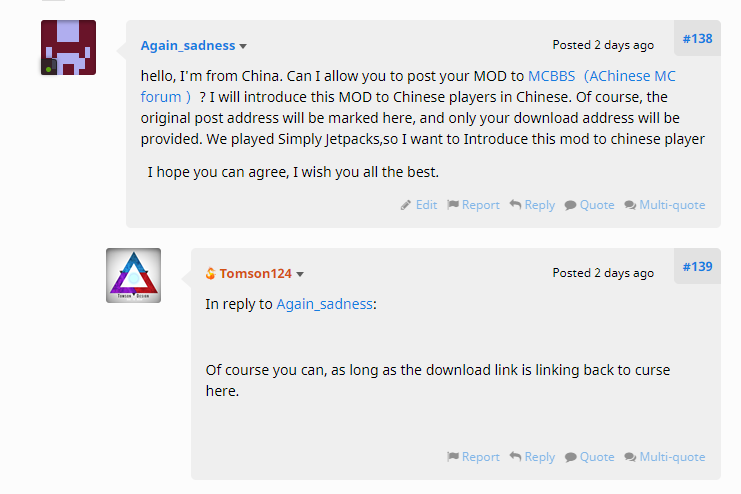Click the Multi-quote icon on post #139
This screenshot has width=741, height=494.
point(630,457)
